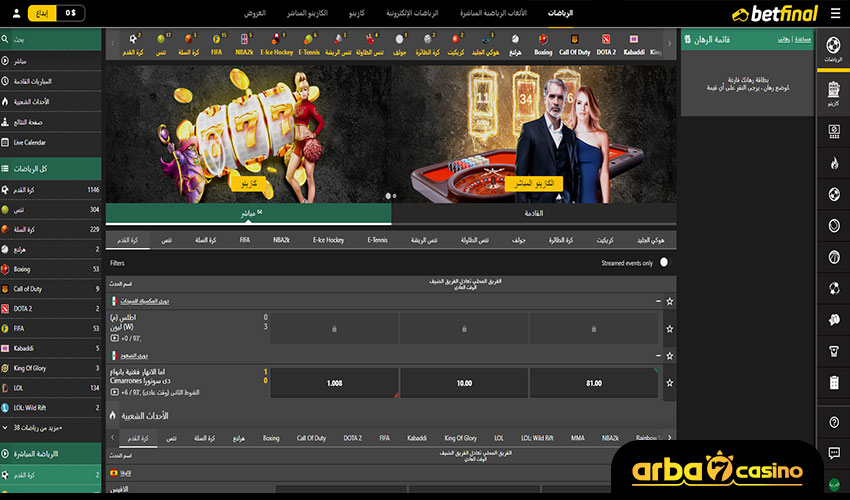Select the NBA2k tab in live events bar
The height and width of the screenshot is (500, 850).
click(281, 240)
